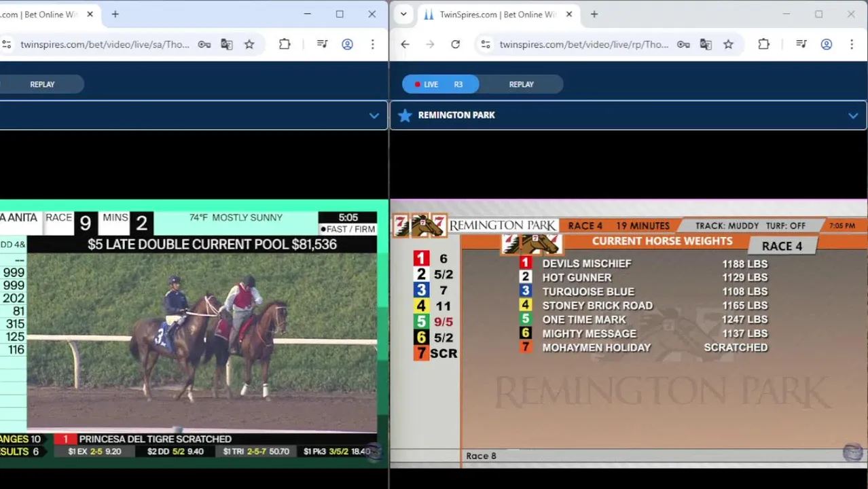Open a new tab in right browser window

594,14
